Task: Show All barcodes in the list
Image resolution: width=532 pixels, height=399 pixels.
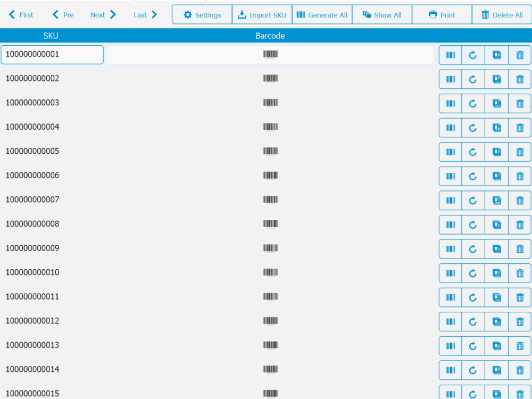Action: point(382,14)
